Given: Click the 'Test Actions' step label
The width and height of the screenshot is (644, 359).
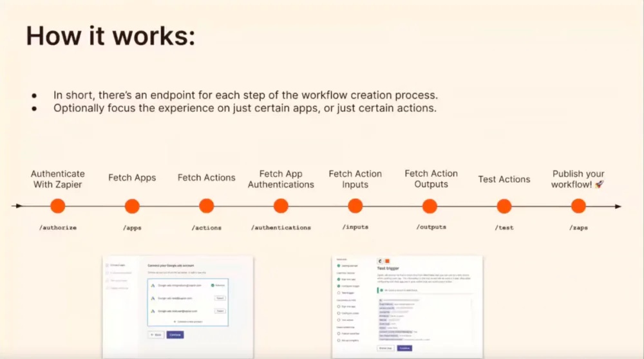Looking at the screenshot, I should [x=504, y=179].
